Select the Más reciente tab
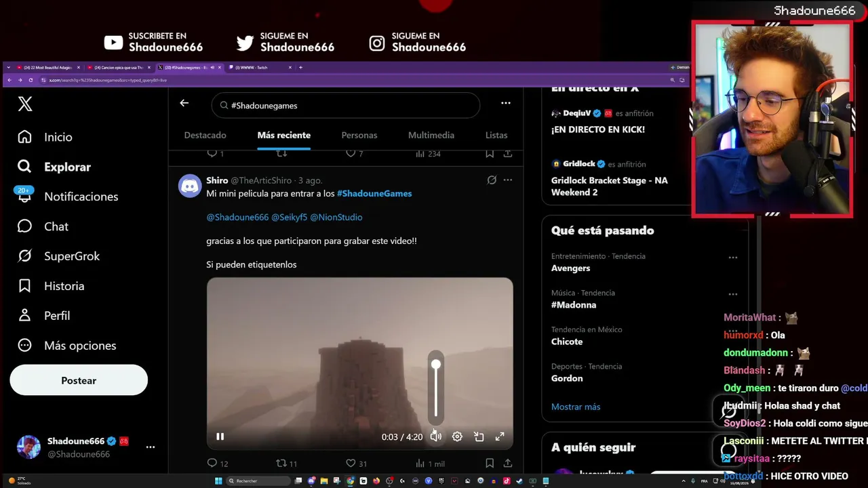Image resolution: width=868 pixels, height=488 pixels. click(284, 136)
